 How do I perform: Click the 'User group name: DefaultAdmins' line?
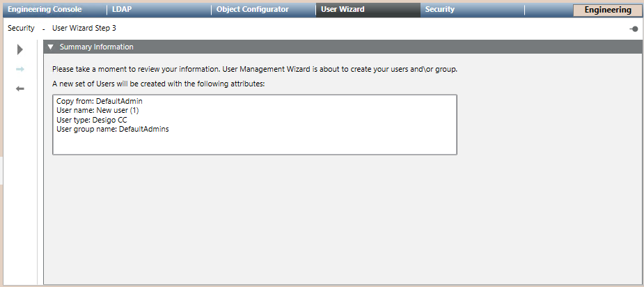pos(112,129)
